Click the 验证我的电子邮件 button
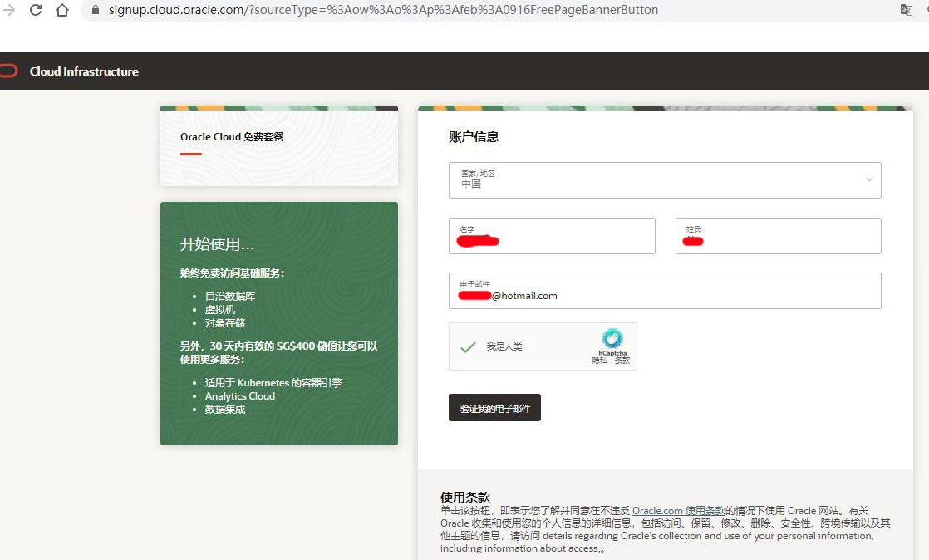929x560 pixels. click(x=494, y=408)
